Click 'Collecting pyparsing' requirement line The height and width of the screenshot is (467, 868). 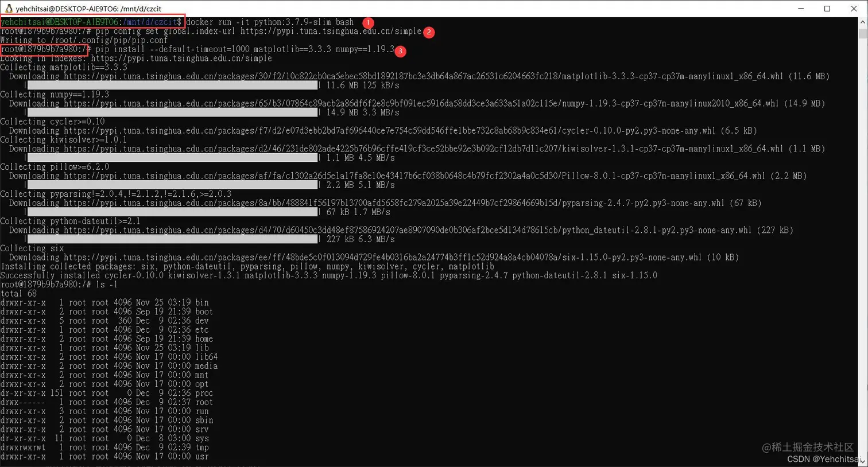click(116, 194)
